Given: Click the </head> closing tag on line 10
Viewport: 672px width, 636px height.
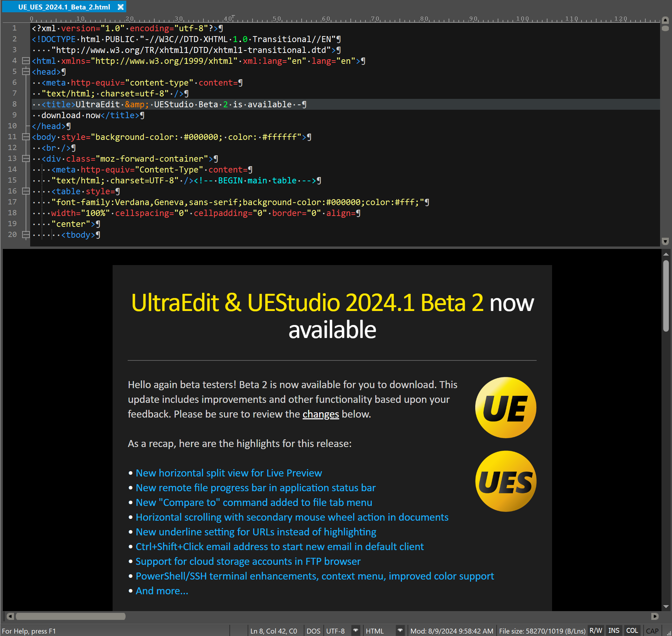Looking at the screenshot, I should pos(49,126).
